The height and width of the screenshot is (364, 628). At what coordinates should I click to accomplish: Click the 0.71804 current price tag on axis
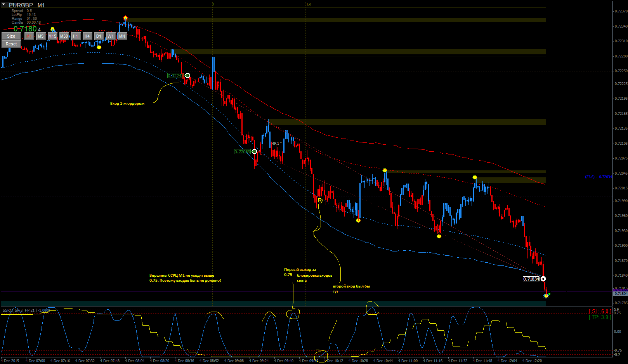pyautogui.click(x=621, y=294)
